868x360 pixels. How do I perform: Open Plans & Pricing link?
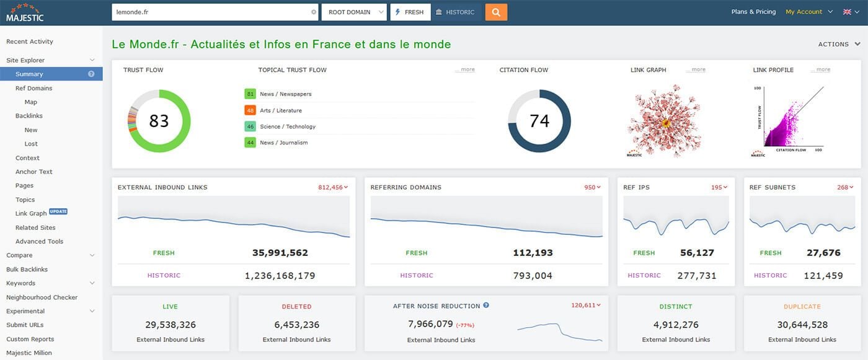pyautogui.click(x=753, y=12)
